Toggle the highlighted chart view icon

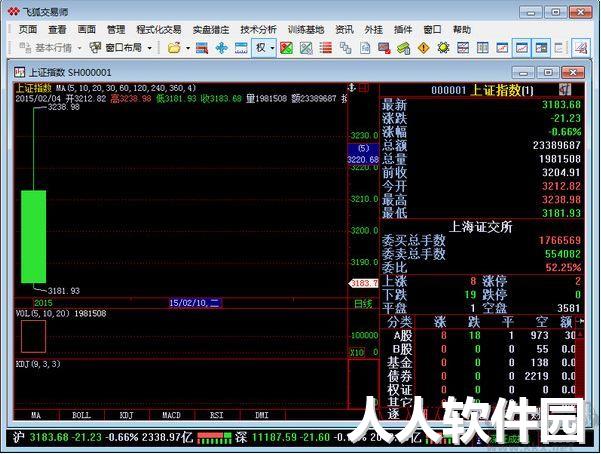coord(522,48)
